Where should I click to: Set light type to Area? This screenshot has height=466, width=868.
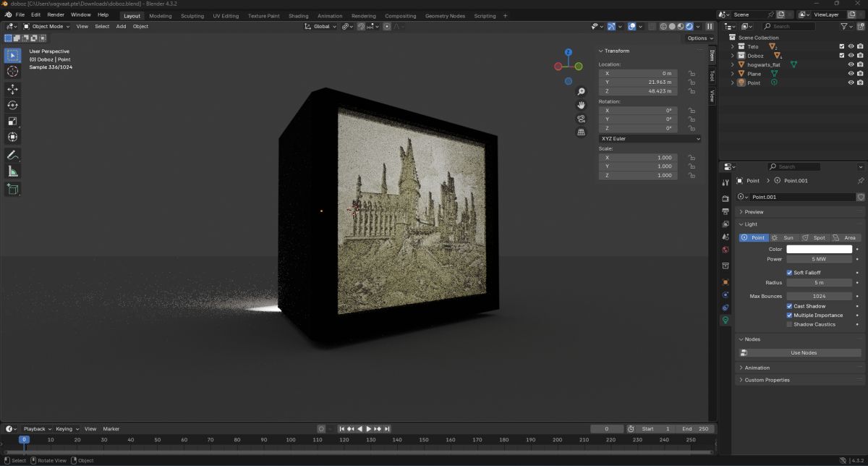tap(846, 237)
